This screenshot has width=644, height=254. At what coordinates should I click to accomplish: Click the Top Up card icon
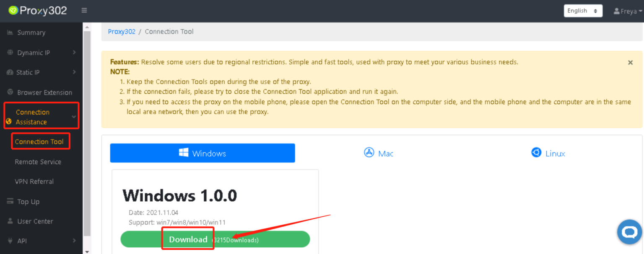tap(10, 202)
